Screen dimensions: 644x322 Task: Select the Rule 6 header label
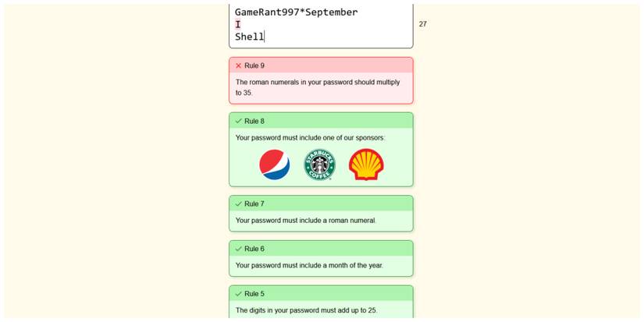[254, 249]
